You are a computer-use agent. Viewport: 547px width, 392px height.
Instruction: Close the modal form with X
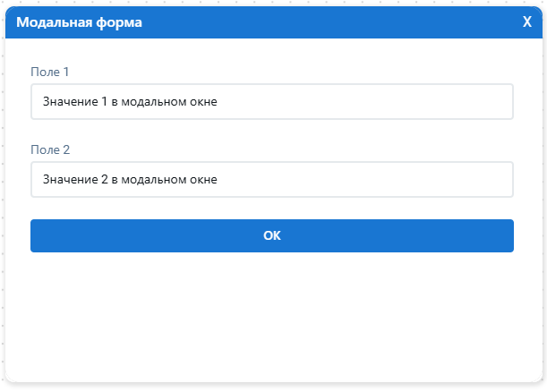pos(527,22)
